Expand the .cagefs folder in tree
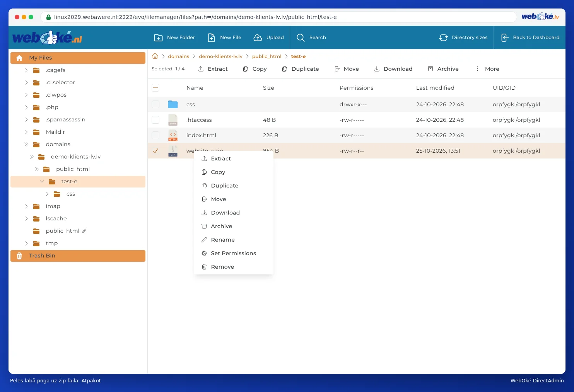The width and height of the screenshot is (574, 392). point(26,70)
